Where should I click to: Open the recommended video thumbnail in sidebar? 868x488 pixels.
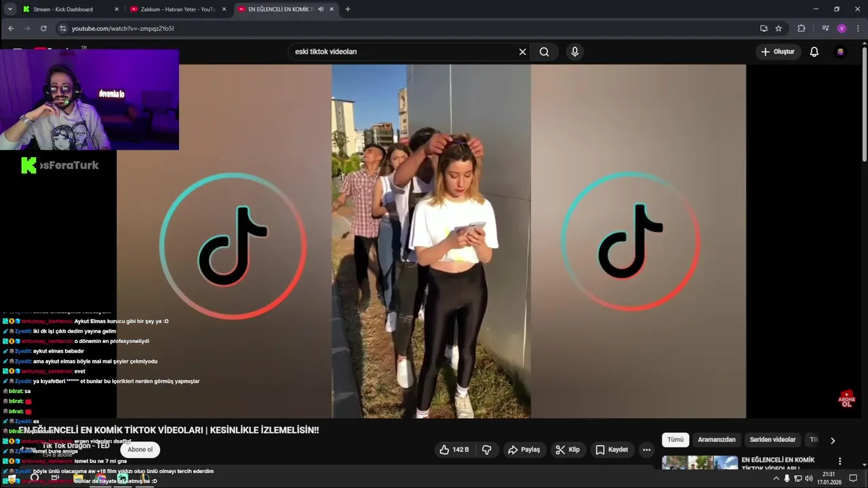coord(700,463)
